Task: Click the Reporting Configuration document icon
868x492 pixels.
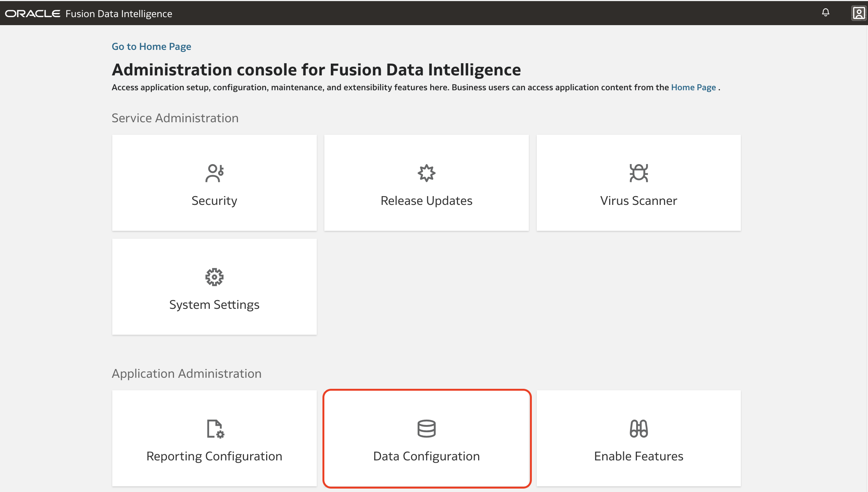Action: click(215, 429)
